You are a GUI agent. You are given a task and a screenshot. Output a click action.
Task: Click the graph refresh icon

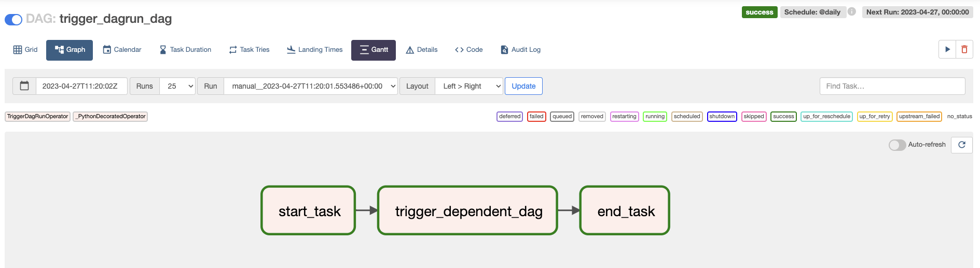(962, 145)
